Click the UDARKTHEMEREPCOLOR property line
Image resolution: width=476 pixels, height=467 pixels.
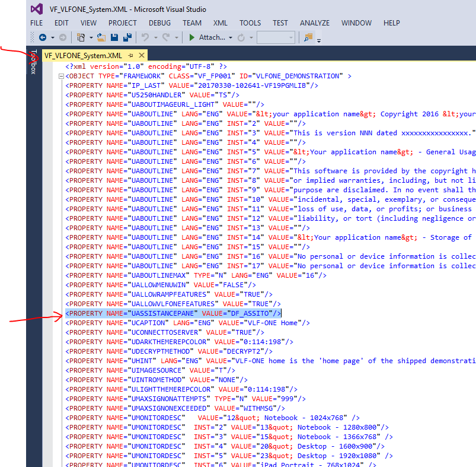coord(179,342)
